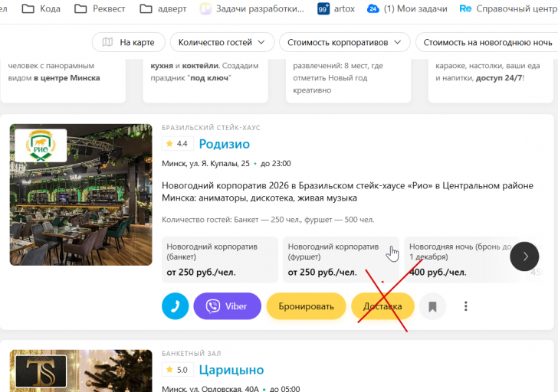The height and width of the screenshot is (392, 558).
Task: Expand the Количество гостей filter
Action: pyautogui.click(x=222, y=42)
